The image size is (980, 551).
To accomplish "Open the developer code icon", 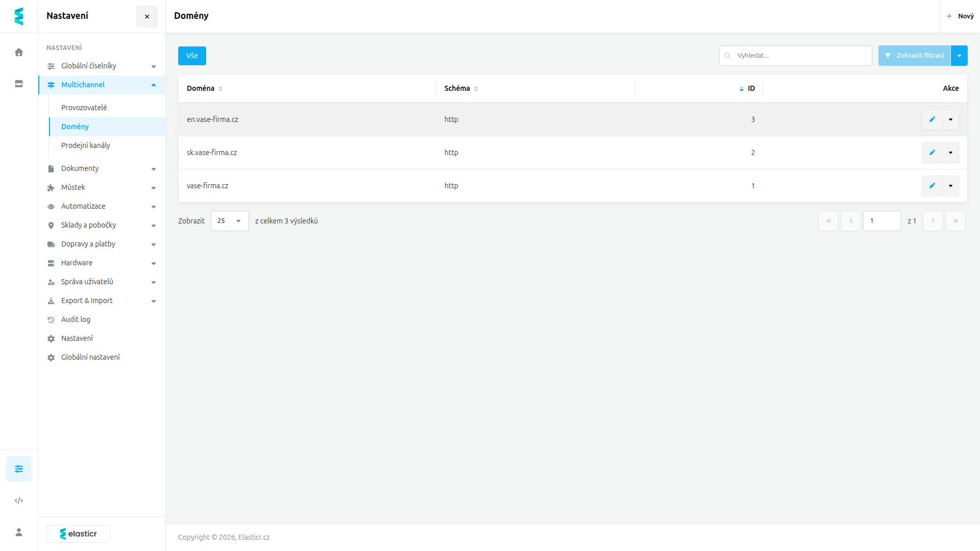I will coord(19,500).
